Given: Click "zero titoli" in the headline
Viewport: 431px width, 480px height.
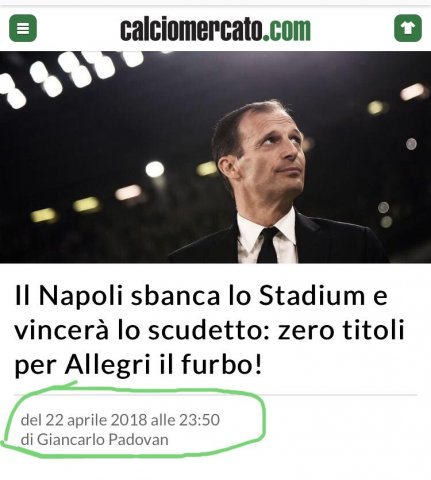Looking at the screenshot, I should (x=341, y=331).
